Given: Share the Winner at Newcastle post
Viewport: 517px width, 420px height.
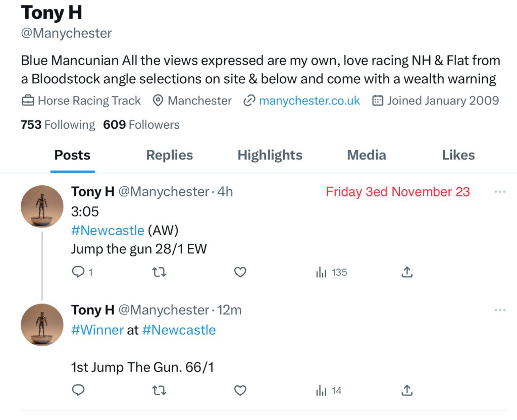Looking at the screenshot, I should pyautogui.click(x=407, y=390).
